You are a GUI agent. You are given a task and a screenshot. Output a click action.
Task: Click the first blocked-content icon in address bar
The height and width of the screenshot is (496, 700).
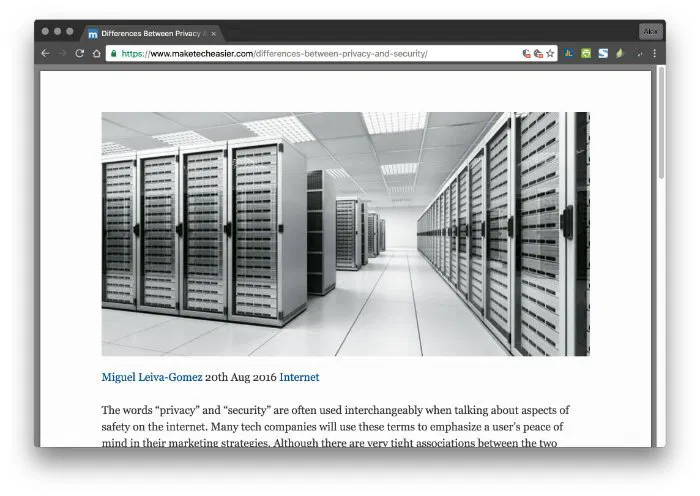click(x=526, y=53)
